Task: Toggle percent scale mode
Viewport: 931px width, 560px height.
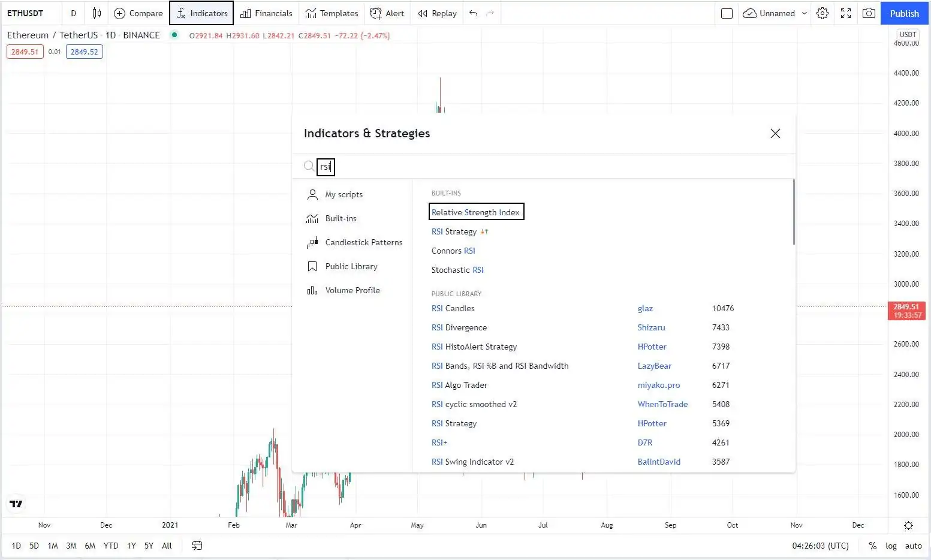Action: (873, 546)
